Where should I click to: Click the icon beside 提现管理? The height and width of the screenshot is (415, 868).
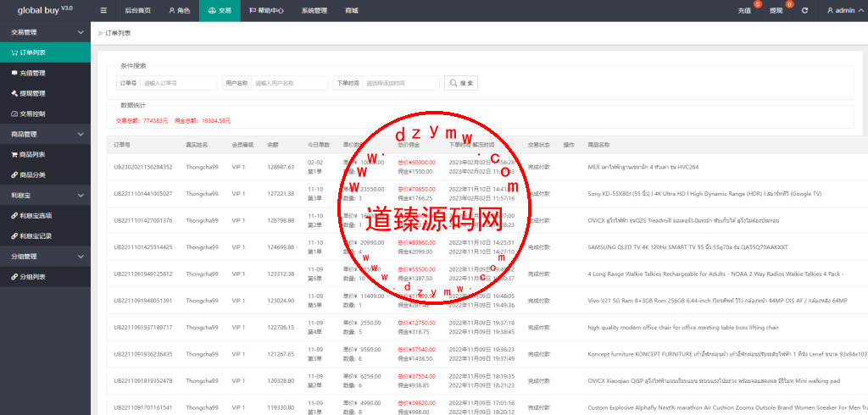(14, 93)
